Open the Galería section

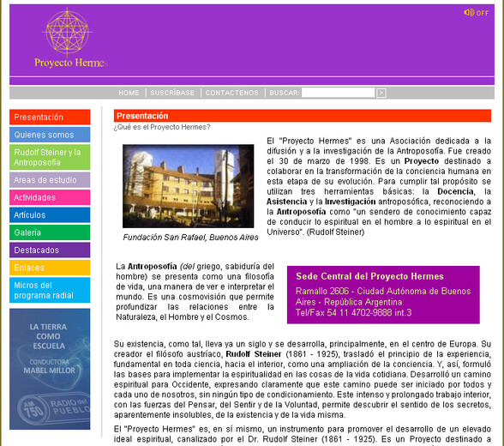(50, 232)
